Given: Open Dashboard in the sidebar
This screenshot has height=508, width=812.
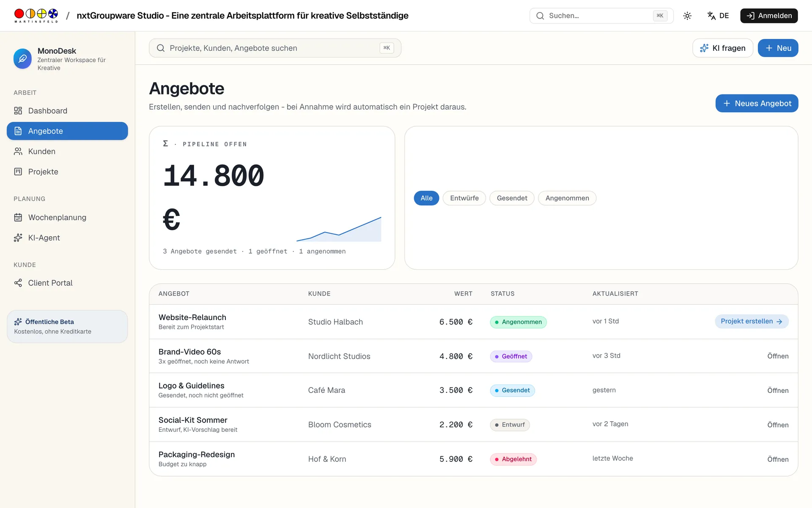Looking at the screenshot, I should coord(67,110).
